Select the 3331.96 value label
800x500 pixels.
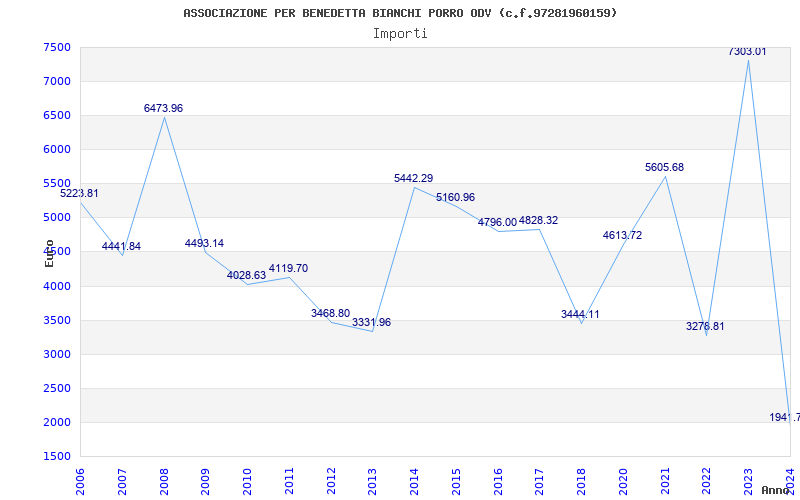(371, 322)
